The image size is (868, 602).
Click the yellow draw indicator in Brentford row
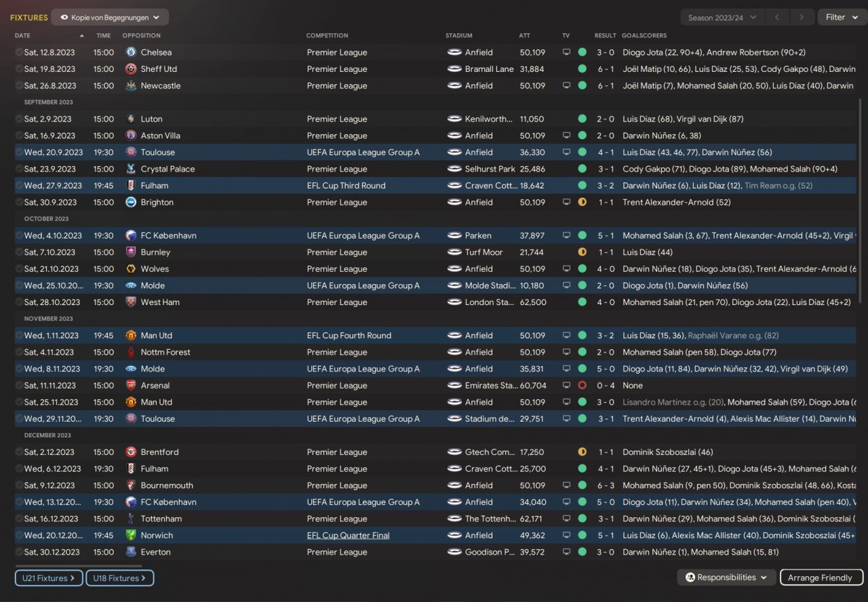(582, 452)
